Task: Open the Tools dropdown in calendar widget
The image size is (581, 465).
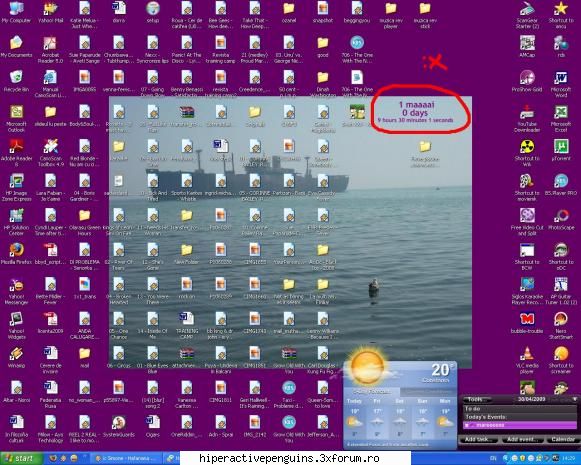Action: pyautogui.click(x=476, y=399)
